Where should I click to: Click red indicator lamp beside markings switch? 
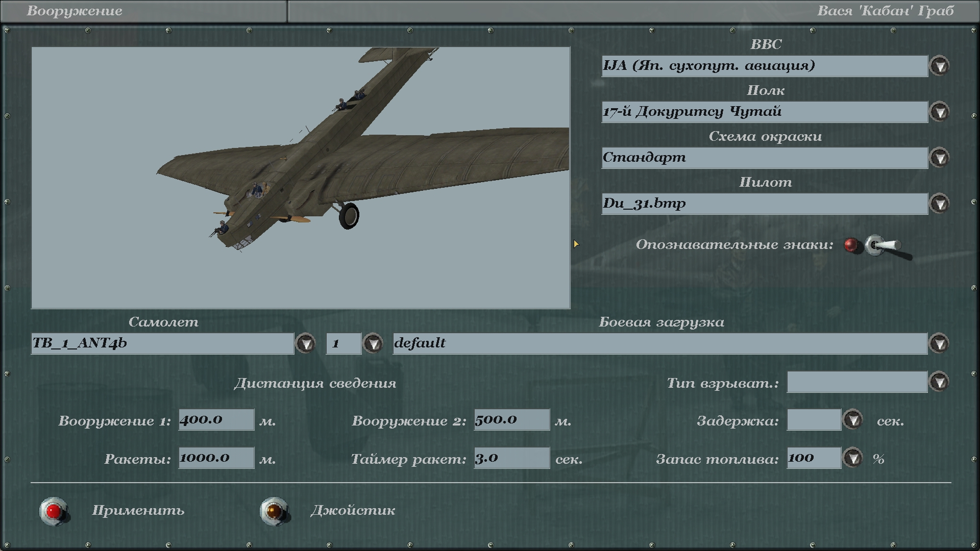pyautogui.click(x=851, y=245)
